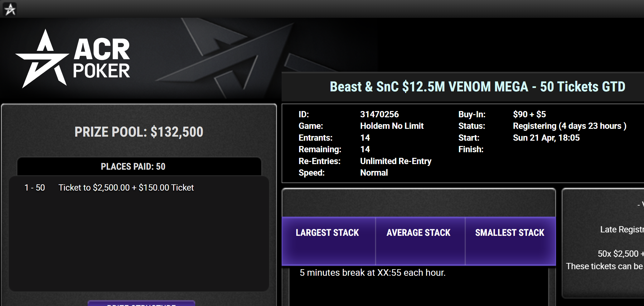Click the VENOM MEGA tournament title
Image resolution: width=644 pixels, height=306 pixels.
[477, 87]
